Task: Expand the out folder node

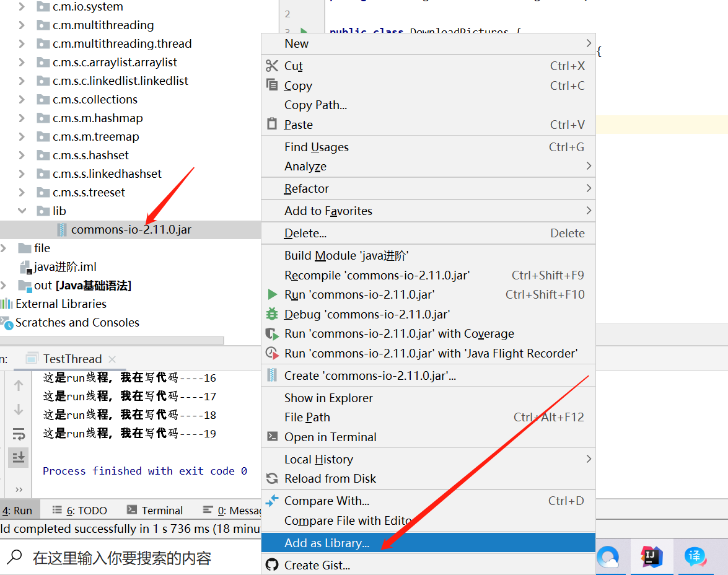Action: (4, 285)
